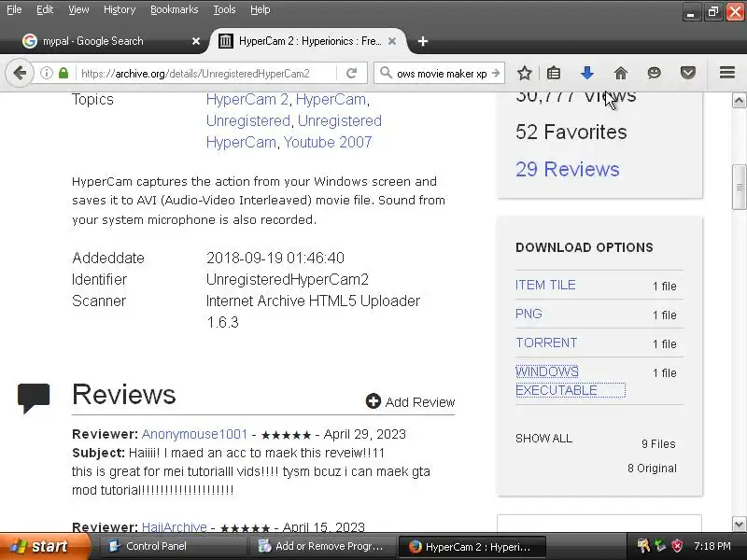Click the 8 Original count
Screen dimensions: 747x560
coord(652,469)
